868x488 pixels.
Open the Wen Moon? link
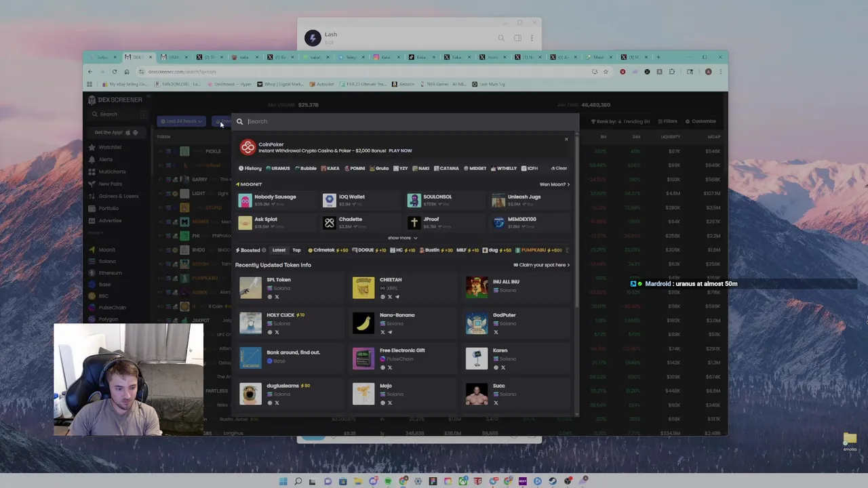(x=554, y=184)
